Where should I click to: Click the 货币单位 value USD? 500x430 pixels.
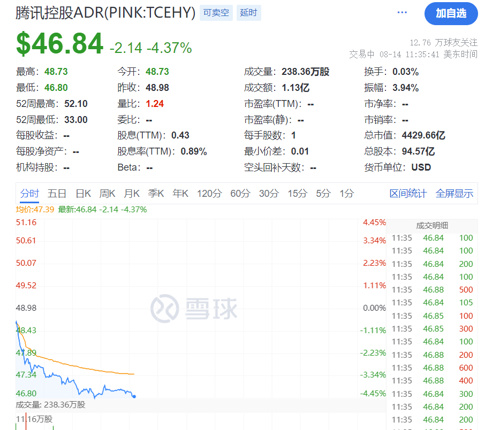point(421,167)
